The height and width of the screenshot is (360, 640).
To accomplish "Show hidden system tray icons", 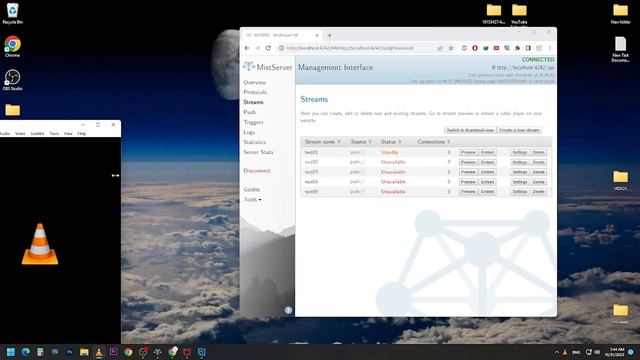I will (556, 352).
